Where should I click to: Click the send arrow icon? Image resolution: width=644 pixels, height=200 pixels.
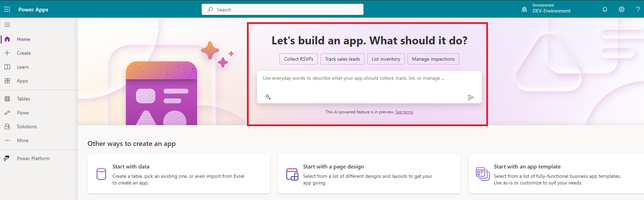(x=470, y=97)
